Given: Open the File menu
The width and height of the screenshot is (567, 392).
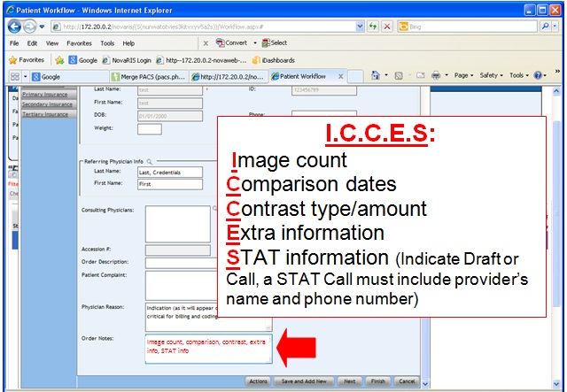Looking at the screenshot, I should (x=14, y=43).
